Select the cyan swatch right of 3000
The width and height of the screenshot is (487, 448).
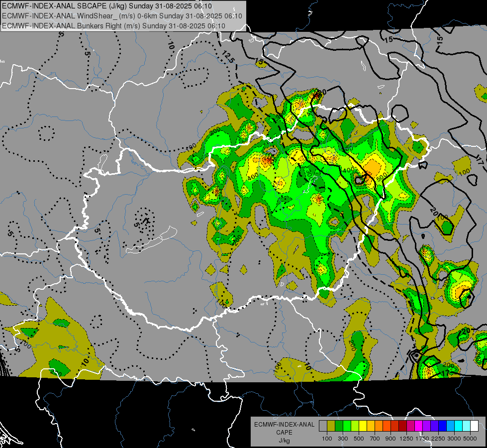coord(459,426)
